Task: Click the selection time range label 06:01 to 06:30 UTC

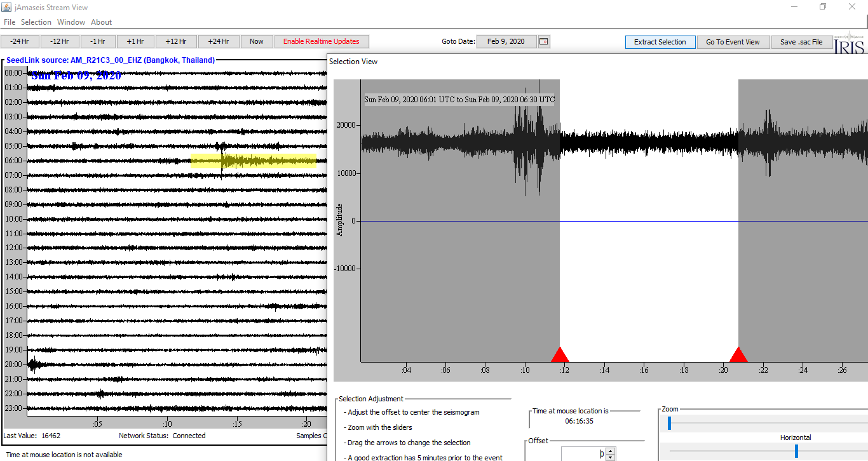Action: pyautogui.click(x=459, y=100)
